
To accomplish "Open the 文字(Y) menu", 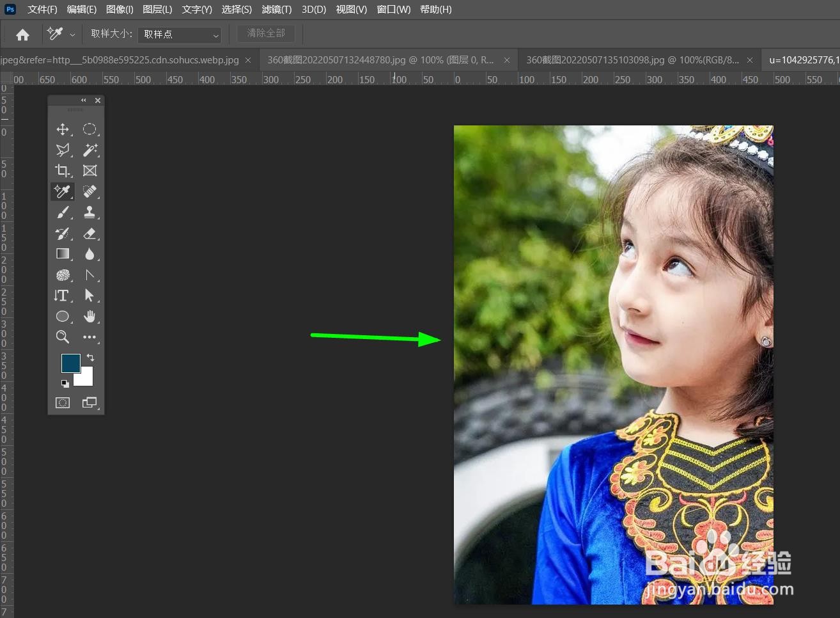I will (x=197, y=10).
